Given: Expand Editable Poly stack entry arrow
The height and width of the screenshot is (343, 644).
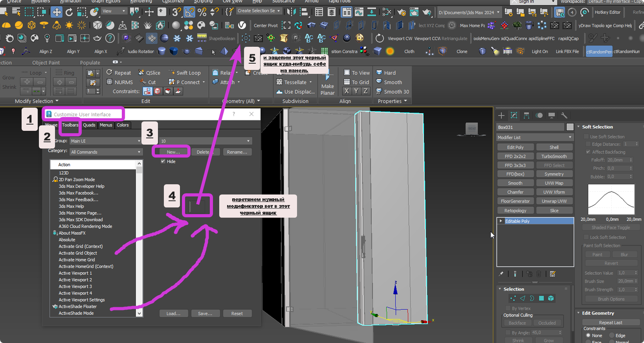Looking at the screenshot, I should point(501,221).
